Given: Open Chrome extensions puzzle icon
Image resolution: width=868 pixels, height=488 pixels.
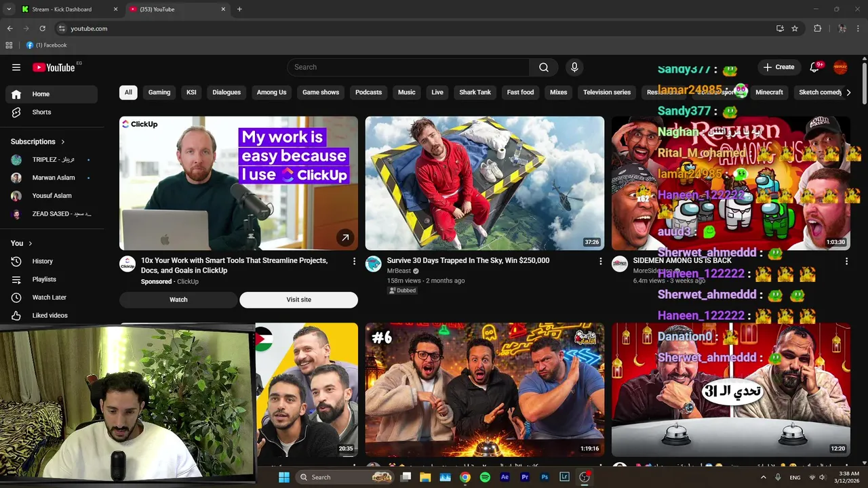Looking at the screenshot, I should tap(817, 28).
